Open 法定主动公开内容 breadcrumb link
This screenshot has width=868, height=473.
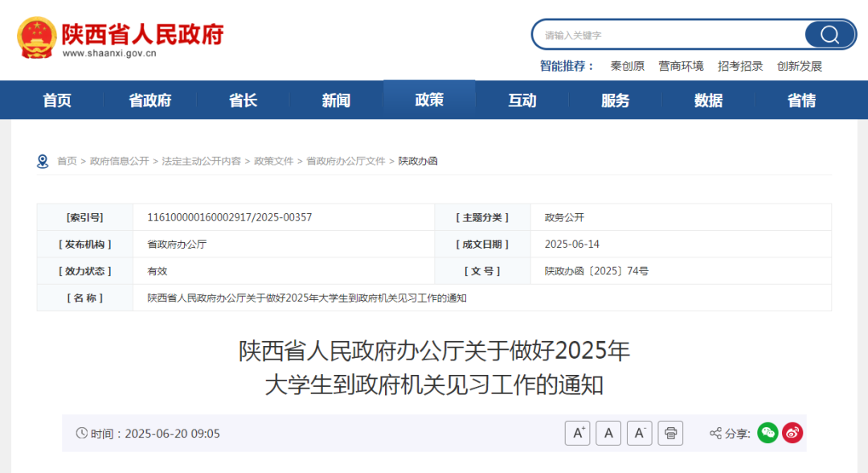201,161
